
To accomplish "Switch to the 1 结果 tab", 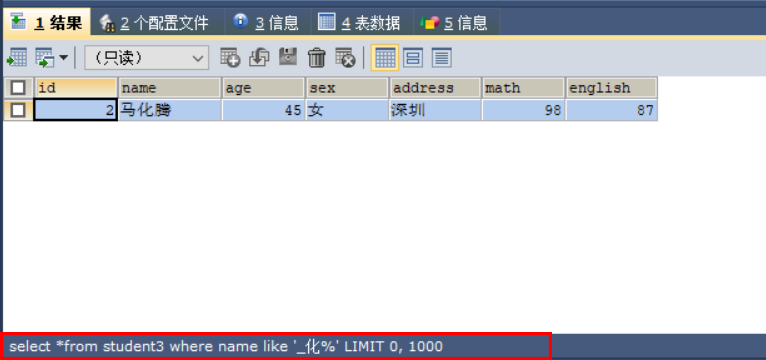I will point(47,22).
